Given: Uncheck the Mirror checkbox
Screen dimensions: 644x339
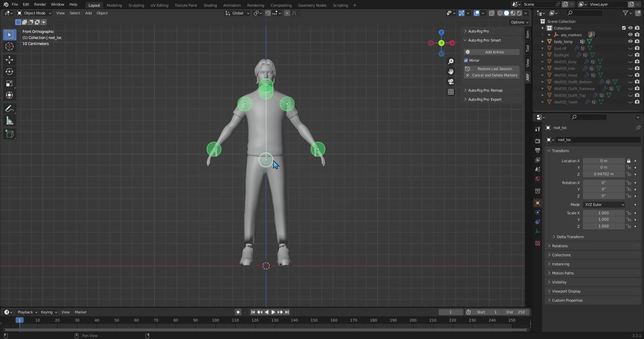Looking at the screenshot, I should pos(466,61).
